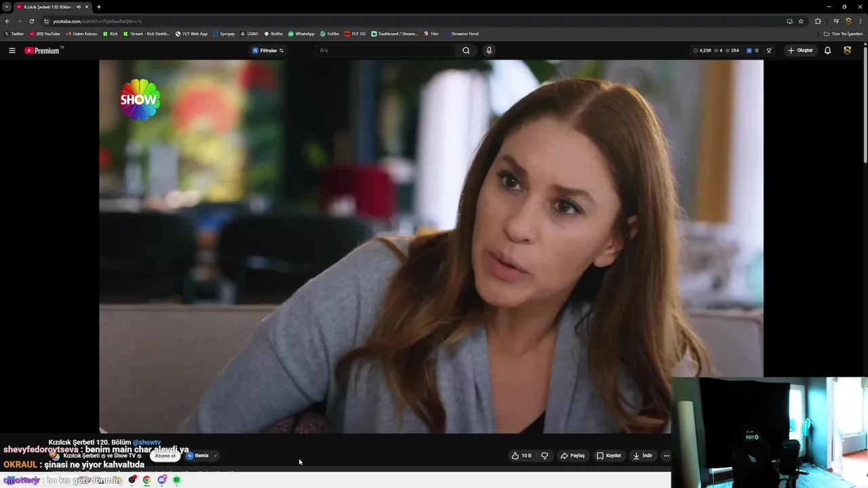Screen dimensions: 868x488
Task: Open YouTube notifications bell
Action: coord(827,50)
